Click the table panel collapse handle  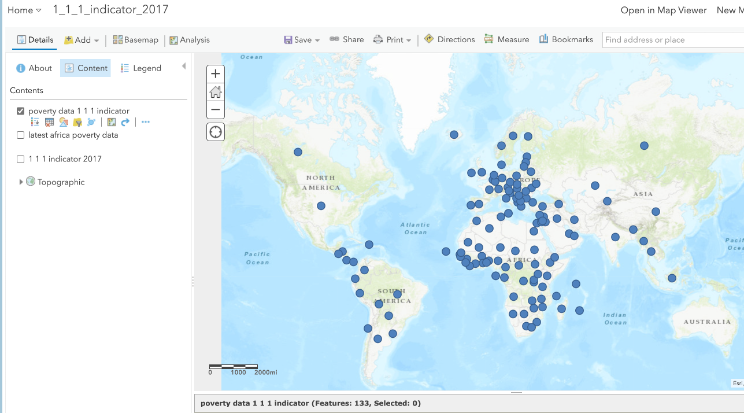[x=516, y=393]
